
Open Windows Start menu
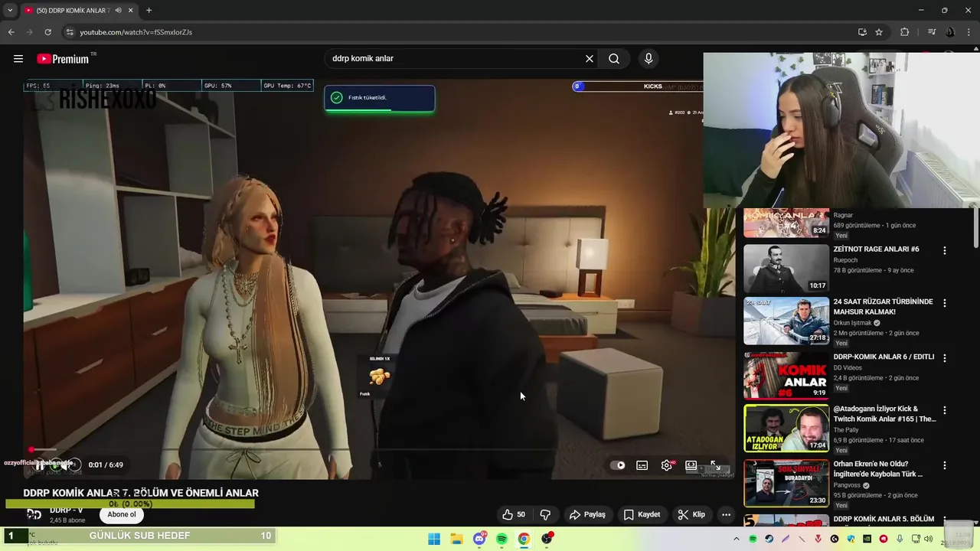(x=434, y=539)
